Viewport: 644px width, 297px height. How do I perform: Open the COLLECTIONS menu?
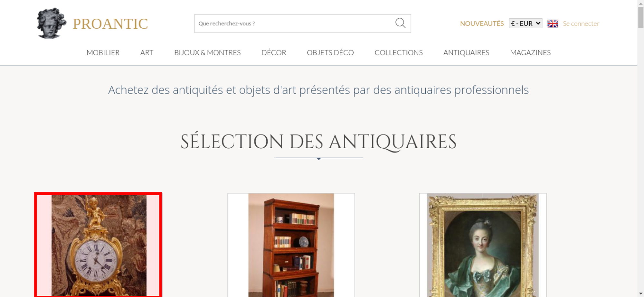click(399, 52)
